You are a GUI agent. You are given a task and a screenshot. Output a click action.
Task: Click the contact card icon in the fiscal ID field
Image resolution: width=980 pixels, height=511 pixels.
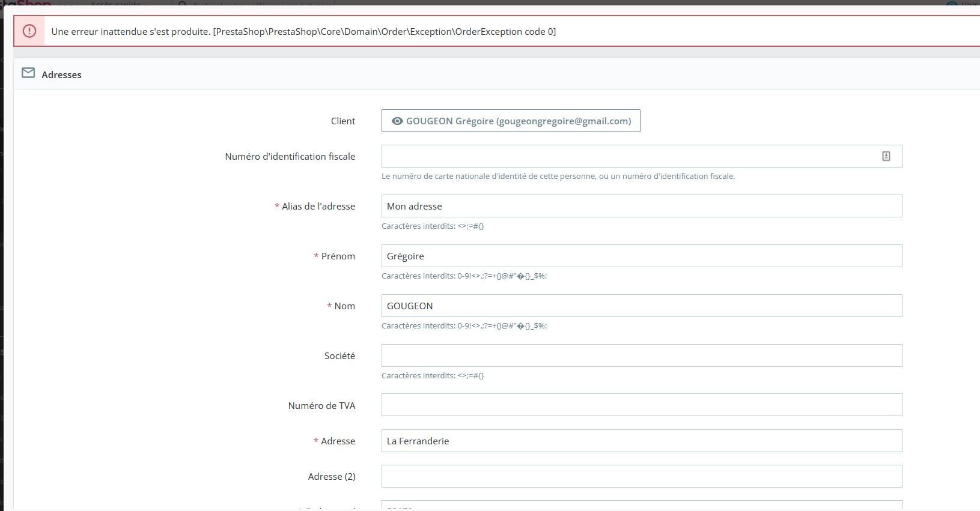coord(886,156)
